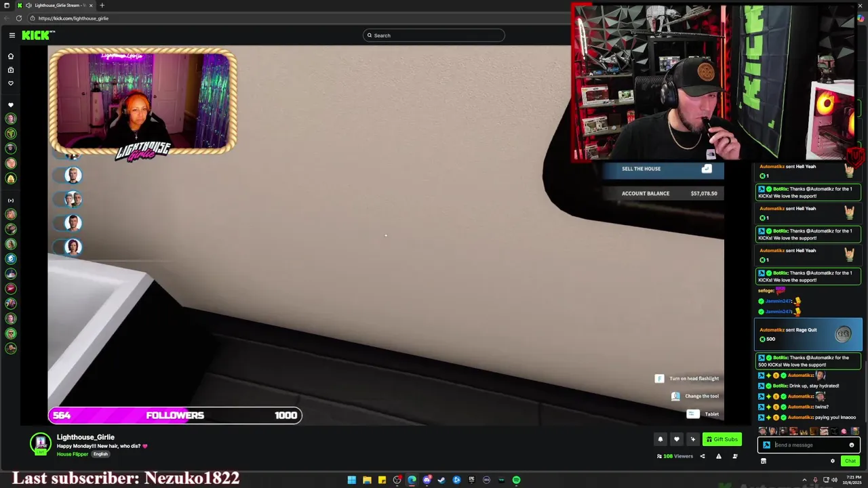Image resolution: width=868 pixels, height=488 pixels.
Task: Go to Home in the Kick sidebar
Action: tap(11, 56)
